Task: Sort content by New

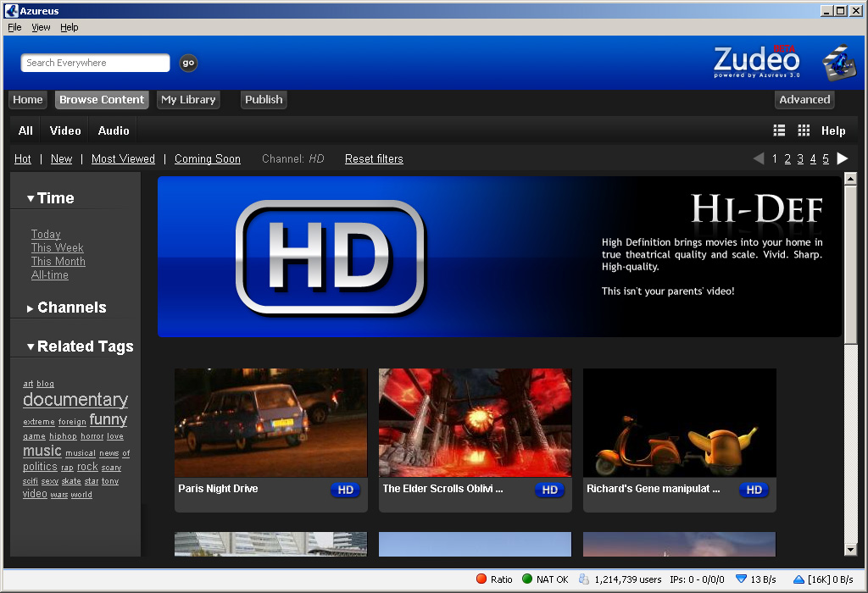Action: 61,158
